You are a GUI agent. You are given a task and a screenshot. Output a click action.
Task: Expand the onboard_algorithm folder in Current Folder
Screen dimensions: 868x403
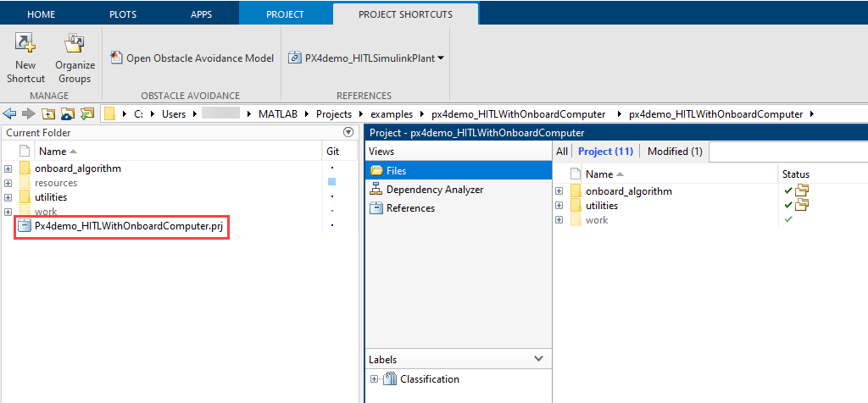coord(8,168)
